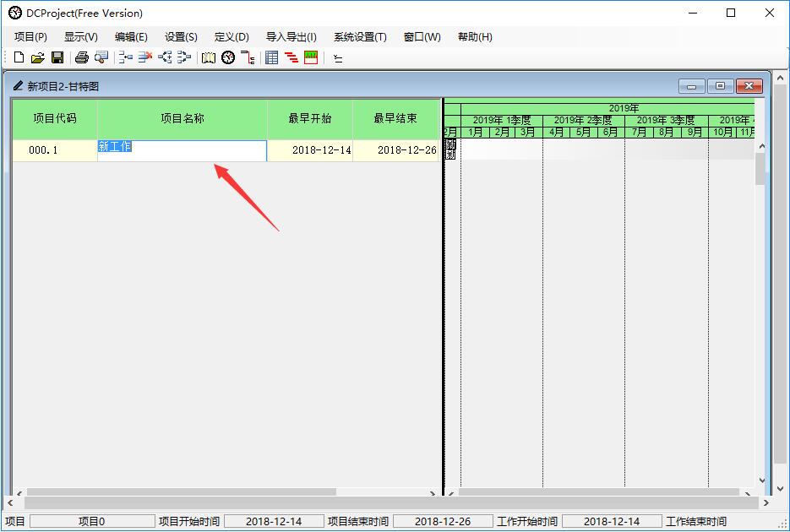
Task: Open the clock/time settings tool
Action: [x=227, y=57]
